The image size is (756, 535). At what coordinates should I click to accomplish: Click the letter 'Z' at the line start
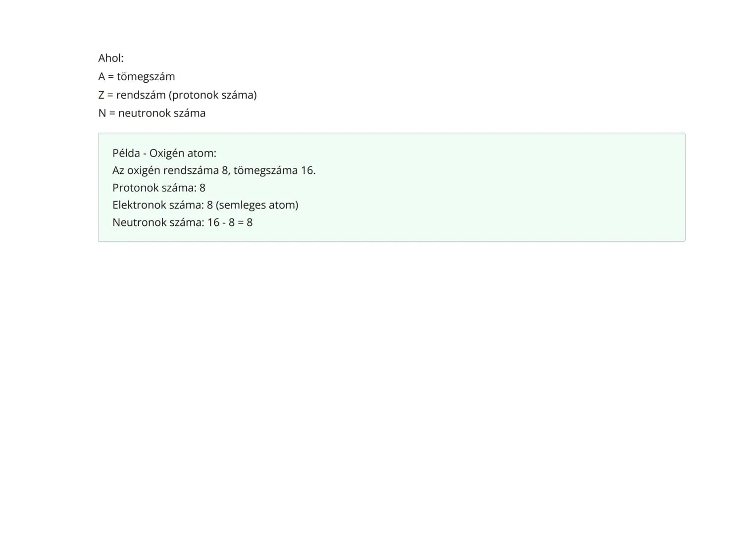tap(101, 95)
